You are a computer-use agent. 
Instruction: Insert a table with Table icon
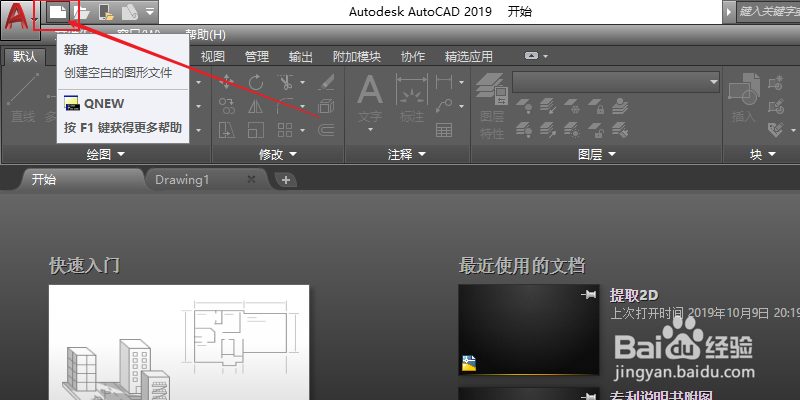[x=444, y=130]
